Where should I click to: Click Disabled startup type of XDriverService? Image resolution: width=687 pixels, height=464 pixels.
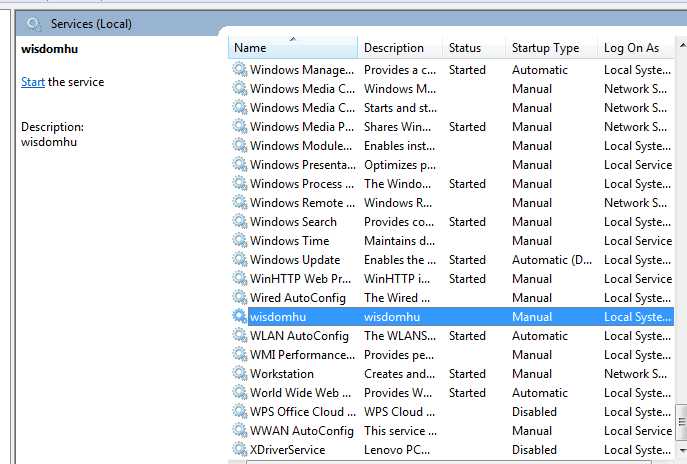[534, 450]
